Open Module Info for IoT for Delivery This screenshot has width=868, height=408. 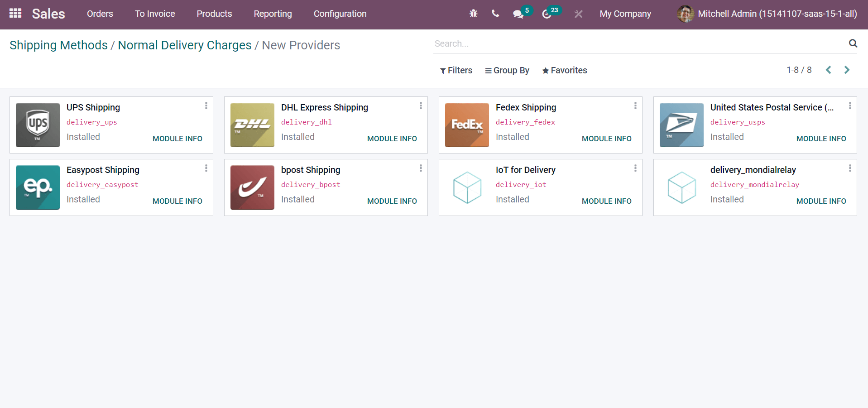tap(607, 201)
